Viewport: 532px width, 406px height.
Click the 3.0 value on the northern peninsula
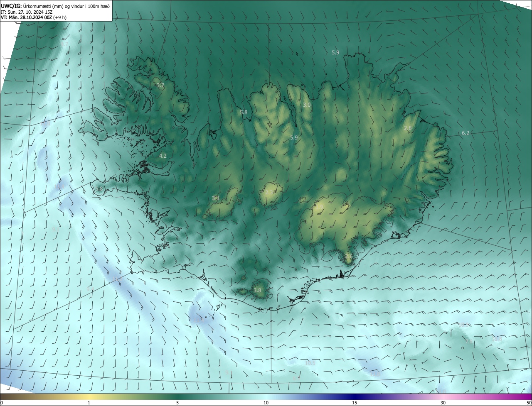coord(307,105)
